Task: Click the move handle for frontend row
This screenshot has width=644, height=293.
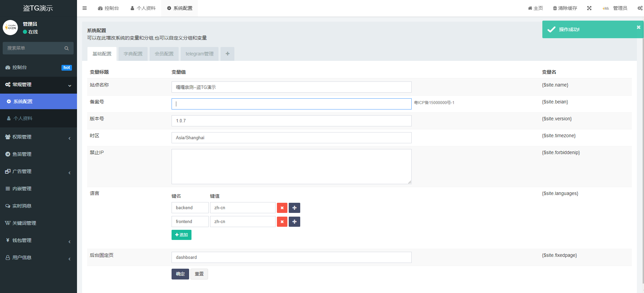Action: tap(294, 222)
